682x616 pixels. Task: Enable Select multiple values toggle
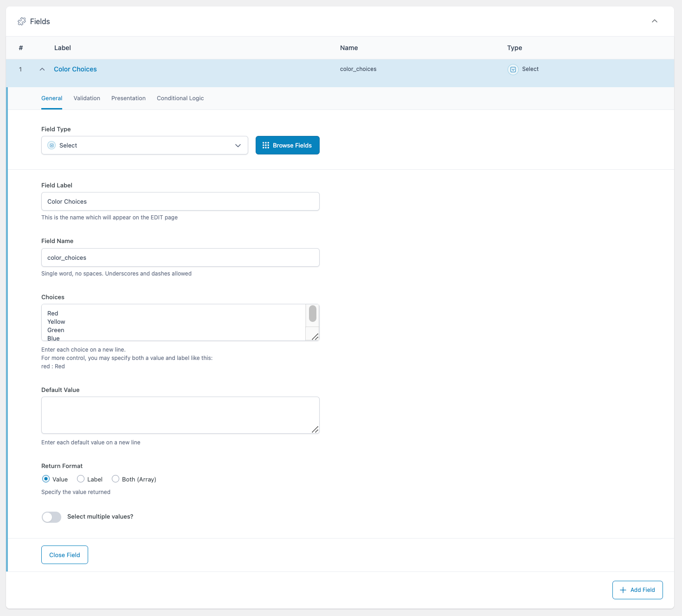tap(51, 517)
